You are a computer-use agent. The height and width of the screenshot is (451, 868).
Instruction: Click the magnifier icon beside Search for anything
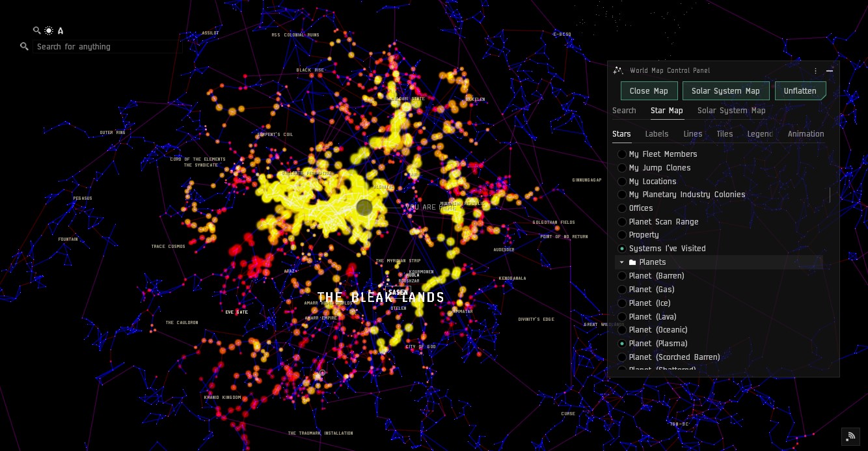tap(24, 47)
